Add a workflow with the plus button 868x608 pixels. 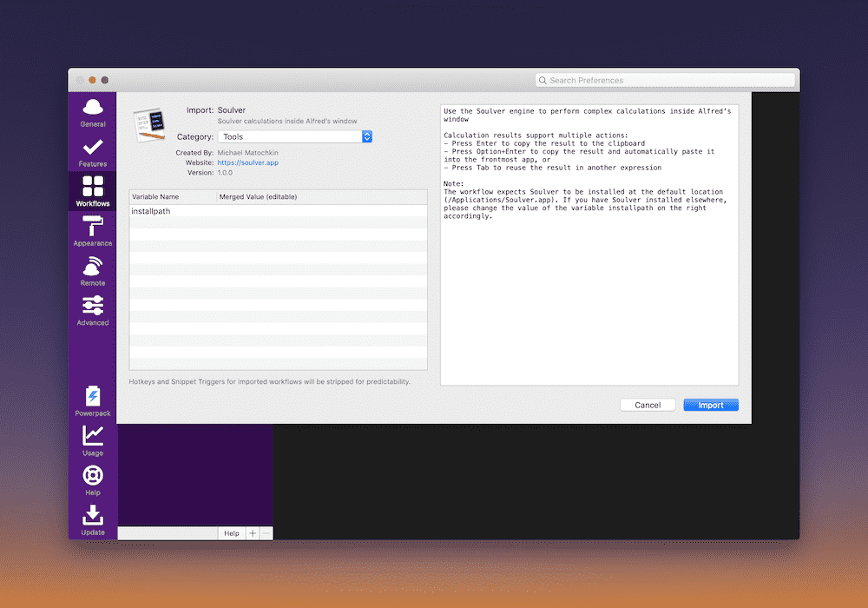point(253,533)
